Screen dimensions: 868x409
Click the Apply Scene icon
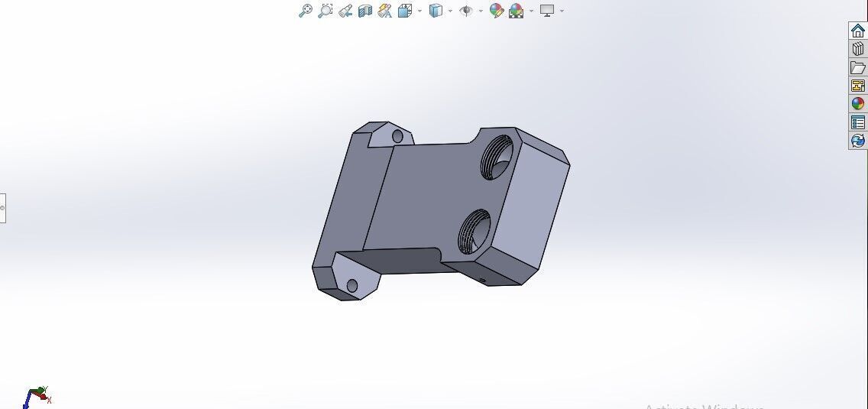pos(517,11)
